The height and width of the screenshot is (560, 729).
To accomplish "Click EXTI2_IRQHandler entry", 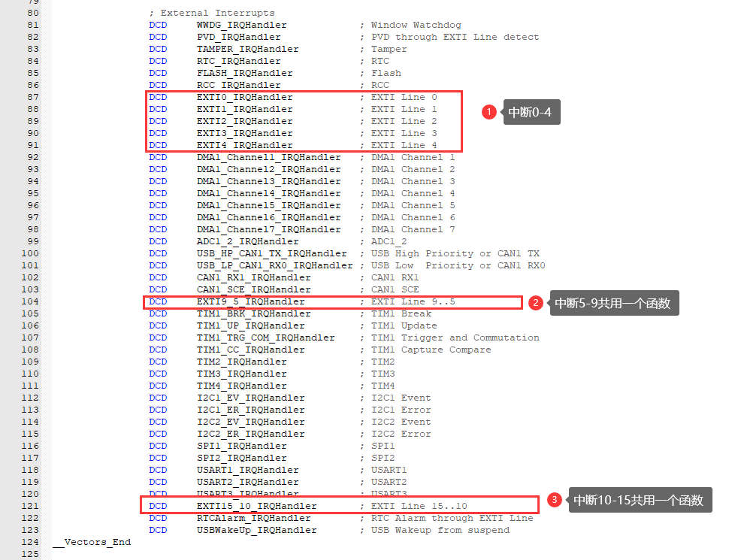I will [x=244, y=121].
